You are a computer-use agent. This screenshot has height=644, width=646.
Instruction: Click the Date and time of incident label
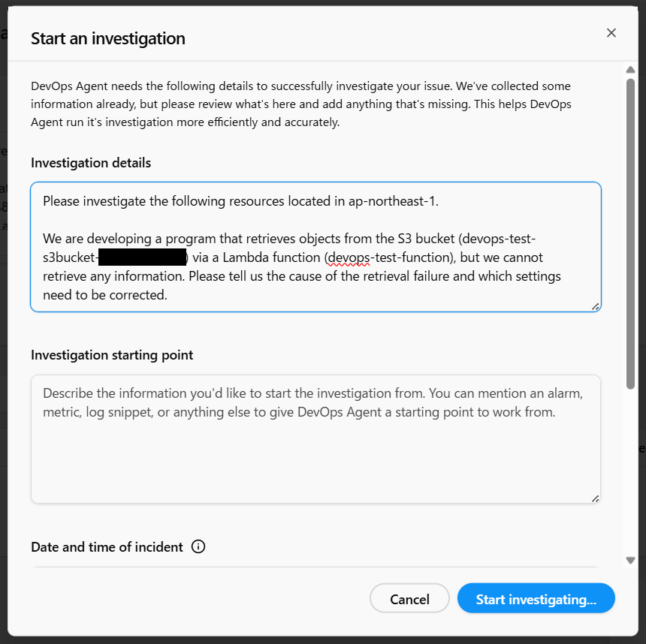pos(107,547)
